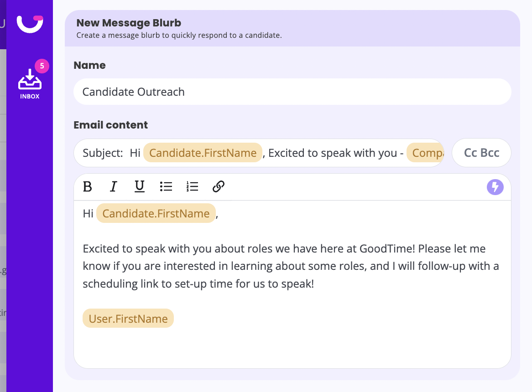Click the "Subject:" label in the subject field
This screenshot has height=392, width=532.
103,153
